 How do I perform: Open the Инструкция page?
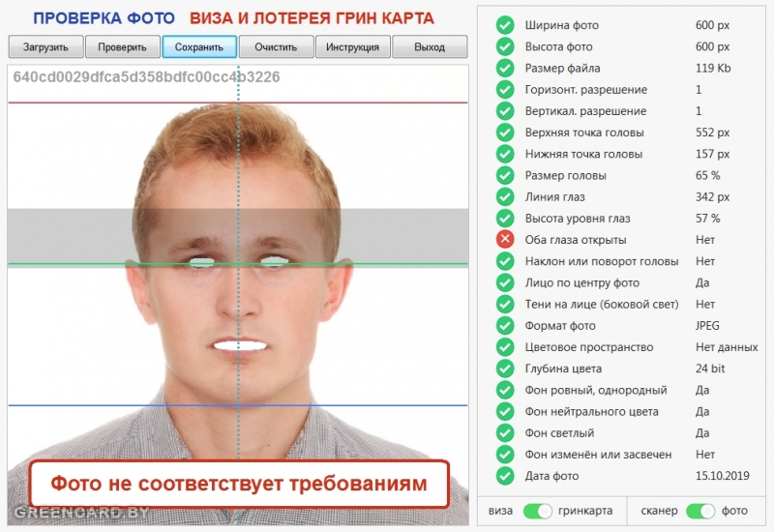pyautogui.click(x=352, y=46)
